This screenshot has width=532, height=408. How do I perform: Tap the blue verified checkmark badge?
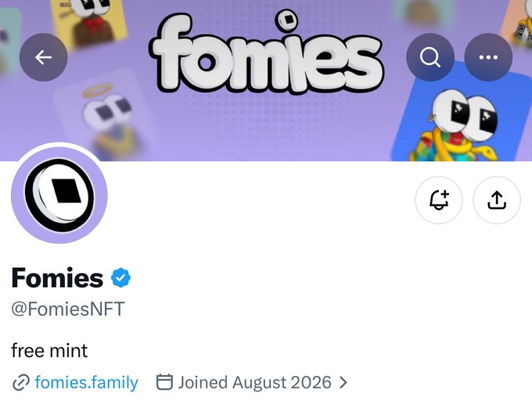pyautogui.click(x=120, y=277)
